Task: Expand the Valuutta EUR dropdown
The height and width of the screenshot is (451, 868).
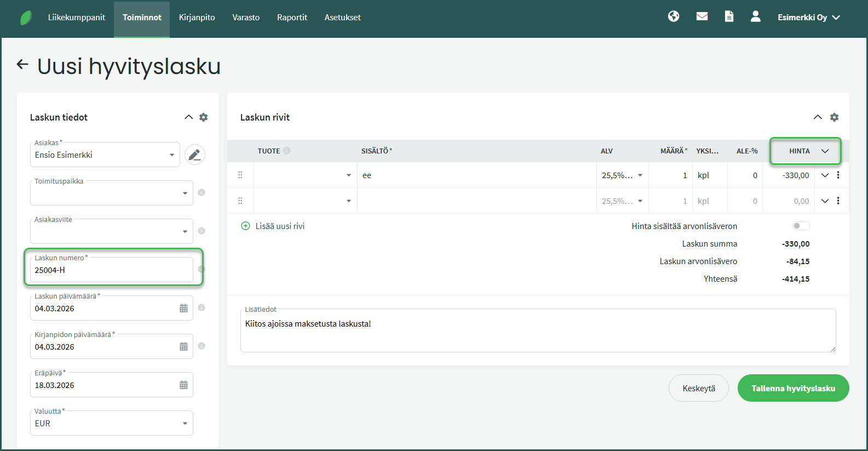Action: pyautogui.click(x=185, y=424)
